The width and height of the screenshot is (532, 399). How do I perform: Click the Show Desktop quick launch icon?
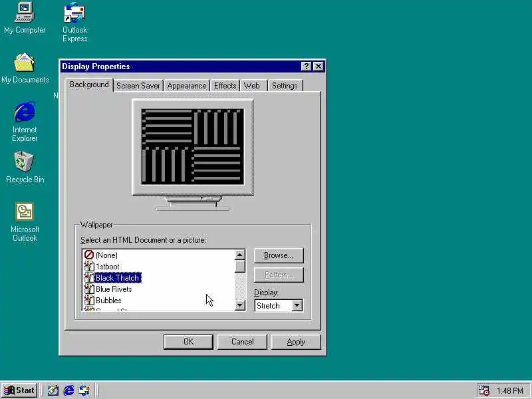pyautogui.click(x=53, y=390)
